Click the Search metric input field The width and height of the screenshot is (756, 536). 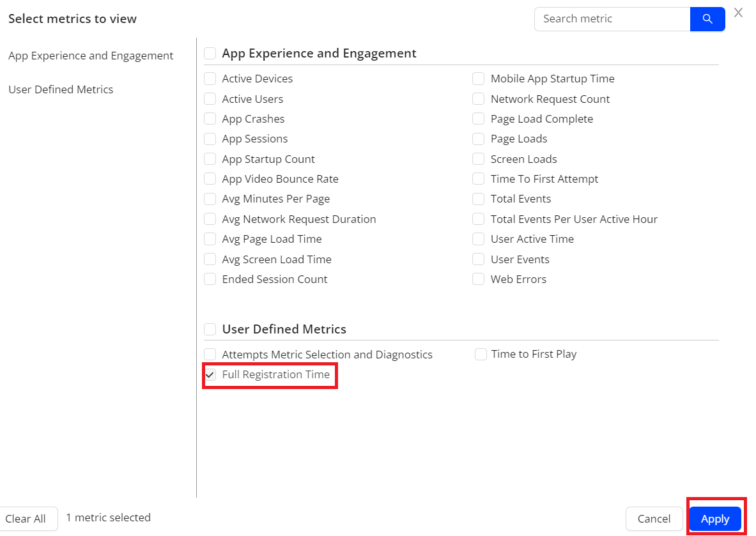pyautogui.click(x=612, y=19)
